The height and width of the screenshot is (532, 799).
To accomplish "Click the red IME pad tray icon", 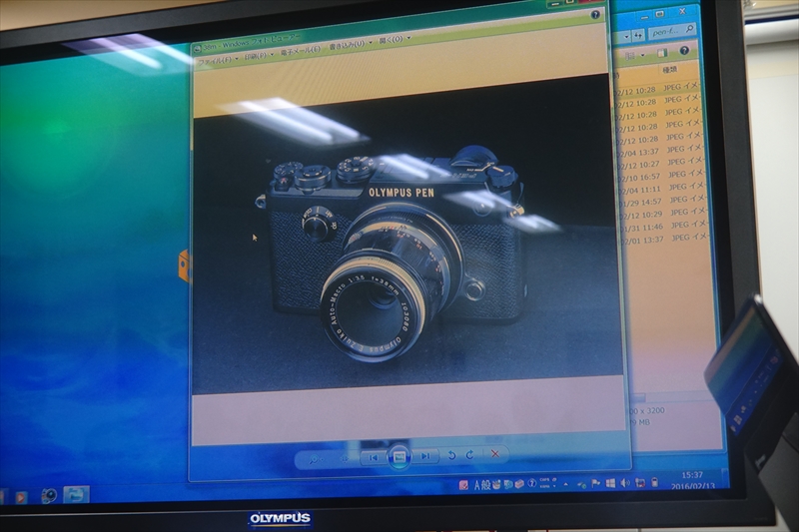I will (463, 485).
